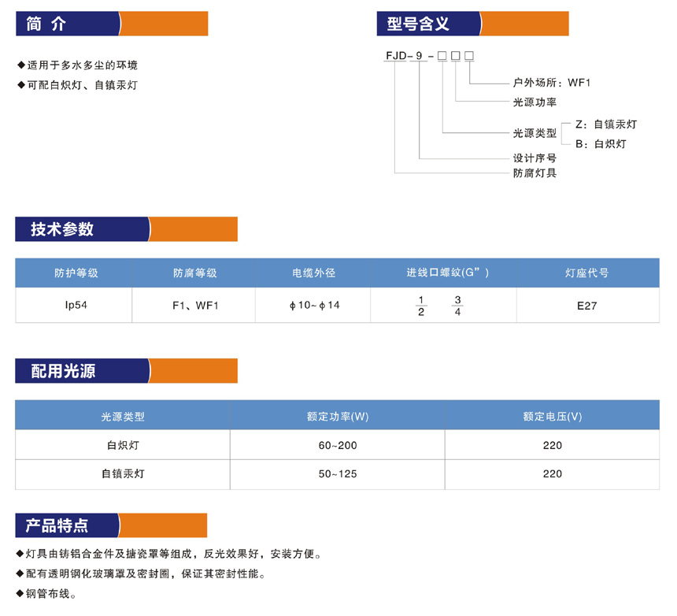Click the diamond bullet before 配有透明钢化玻璃罩
This screenshot has height=616, width=677.
coord(20,574)
